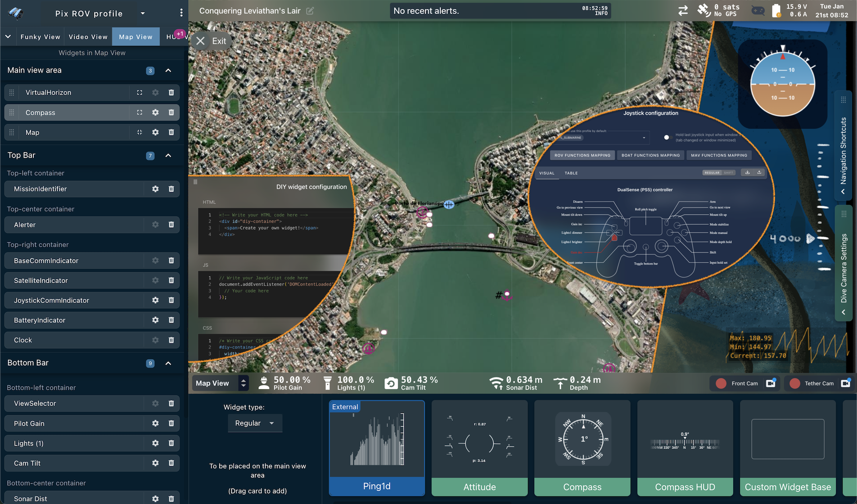857x504 pixels.
Task: Delete the BatteryIndicator widget
Action: click(x=171, y=320)
